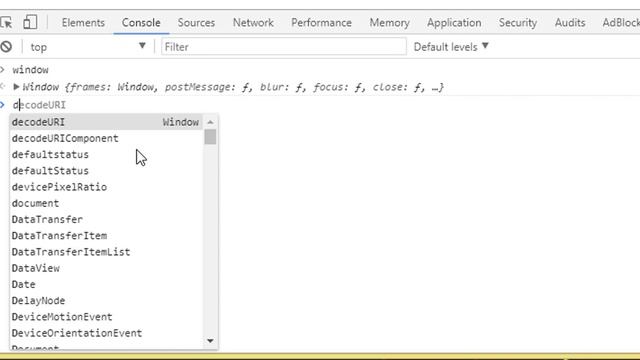Select DataTransferItem suggestion
This screenshot has width=640, height=360.
coord(106,236)
